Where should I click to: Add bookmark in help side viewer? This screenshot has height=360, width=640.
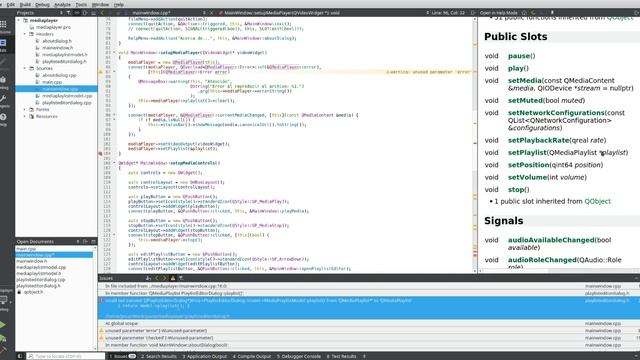point(553,13)
